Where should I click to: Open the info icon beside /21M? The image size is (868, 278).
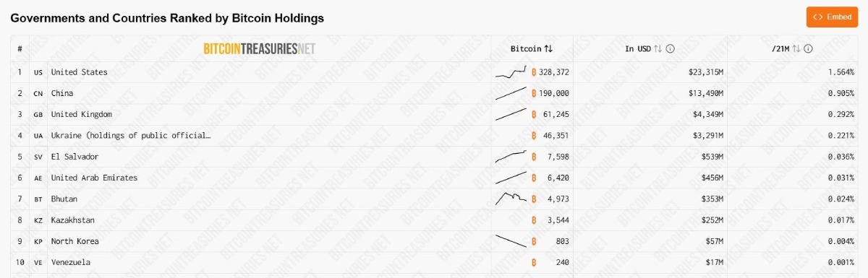pyautogui.click(x=809, y=49)
